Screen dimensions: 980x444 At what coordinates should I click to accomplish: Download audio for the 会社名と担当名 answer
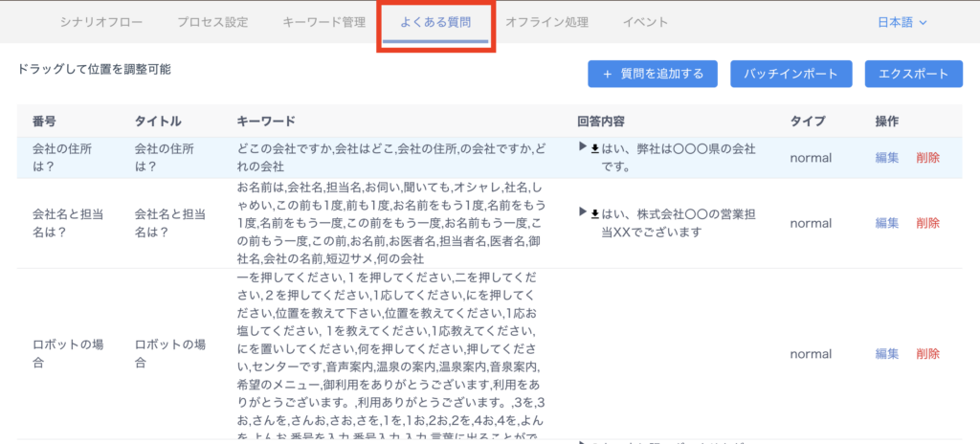[x=594, y=212]
